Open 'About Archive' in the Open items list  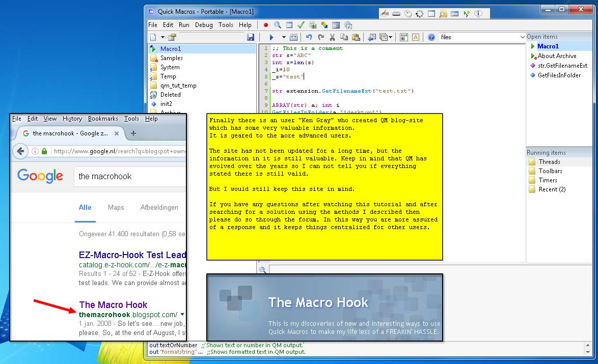[x=557, y=56]
